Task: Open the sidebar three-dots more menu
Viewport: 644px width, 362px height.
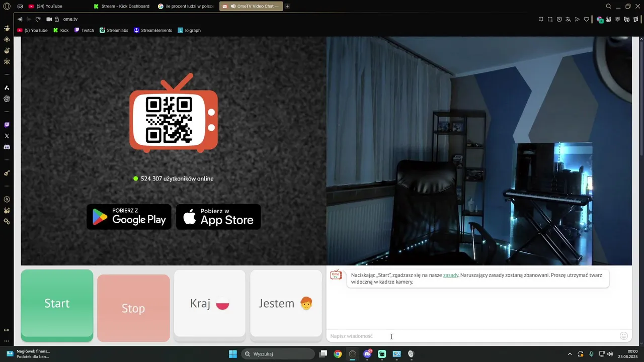Action: click(7, 341)
